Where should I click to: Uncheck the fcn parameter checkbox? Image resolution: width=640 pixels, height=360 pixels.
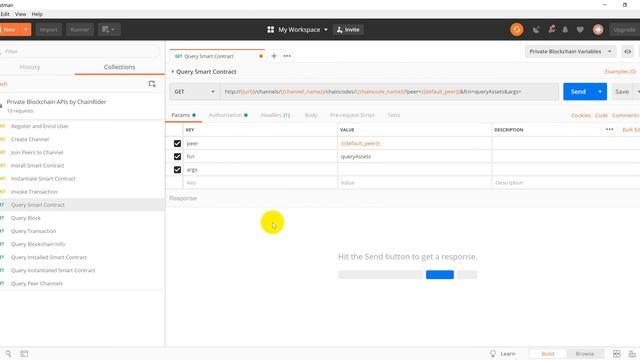177,156
